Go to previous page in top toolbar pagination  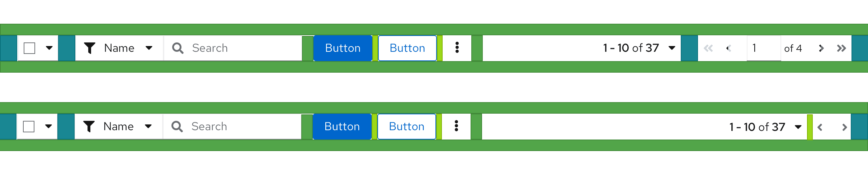pyautogui.click(x=728, y=48)
